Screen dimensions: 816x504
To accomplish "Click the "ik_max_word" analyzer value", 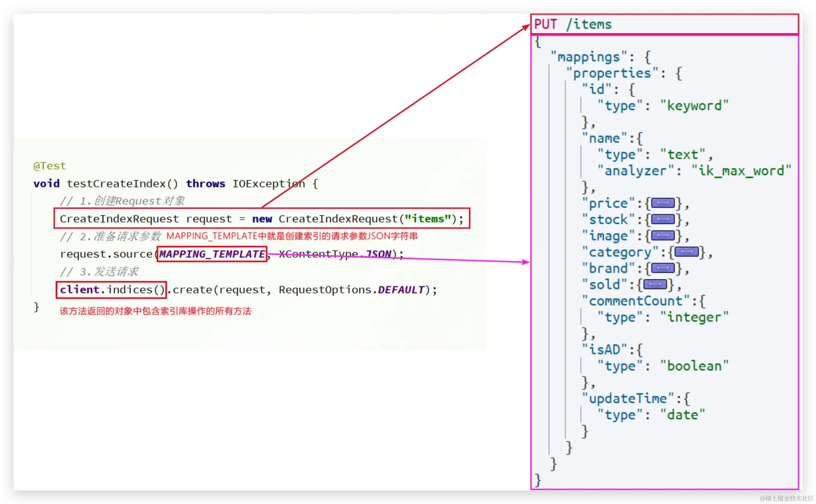I will (741, 171).
